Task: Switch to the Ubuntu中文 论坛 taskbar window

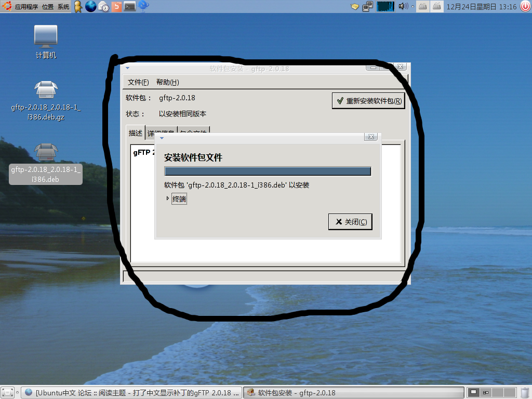Action: pos(131,393)
